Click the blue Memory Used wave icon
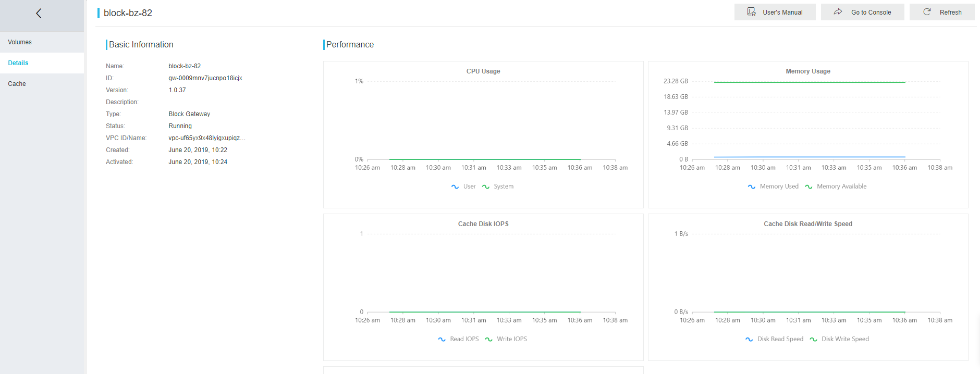This screenshot has height=374, width=980. (752, 186)
